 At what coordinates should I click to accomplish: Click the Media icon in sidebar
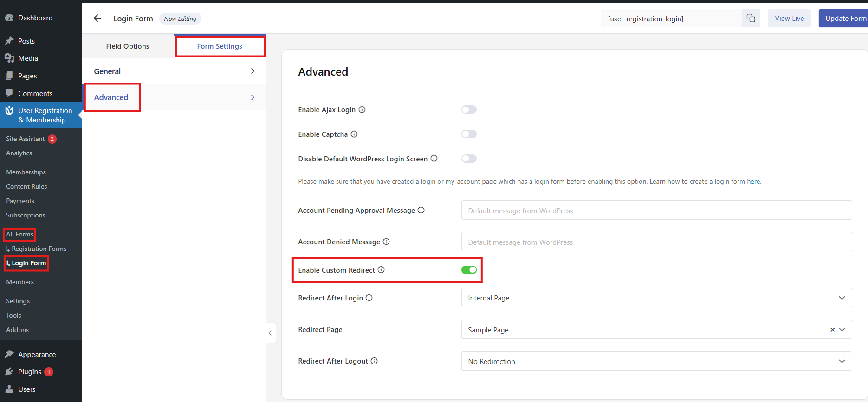pos(9,58)
